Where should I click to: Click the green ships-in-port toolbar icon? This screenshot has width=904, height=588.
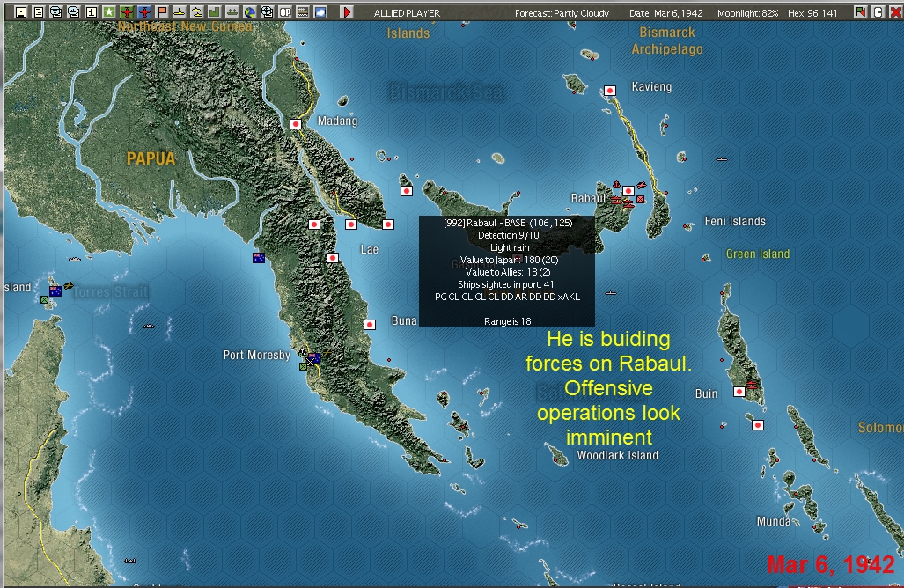(x=232, y=12)
